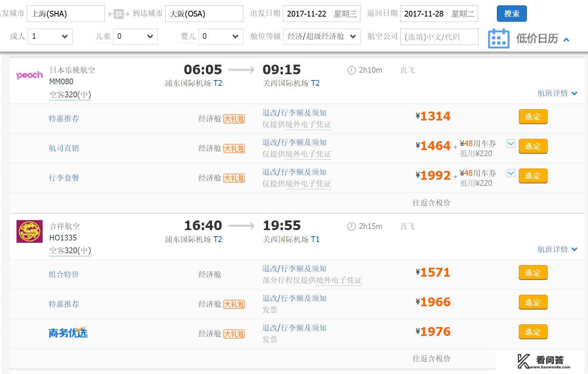
Task: Open 退改/行李额及须知 for ¥1314 fare
Action: 294,113
